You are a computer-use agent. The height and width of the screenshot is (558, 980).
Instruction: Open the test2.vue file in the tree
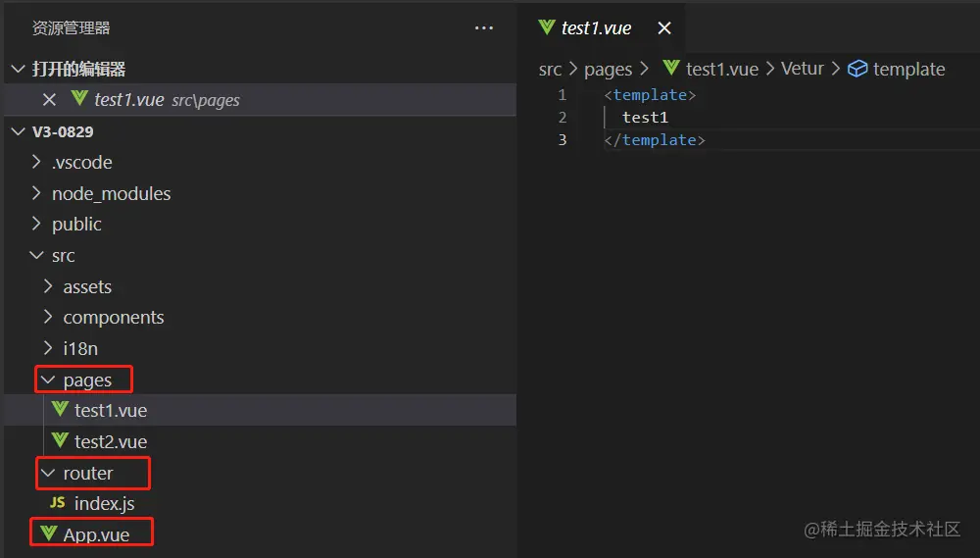110,441
